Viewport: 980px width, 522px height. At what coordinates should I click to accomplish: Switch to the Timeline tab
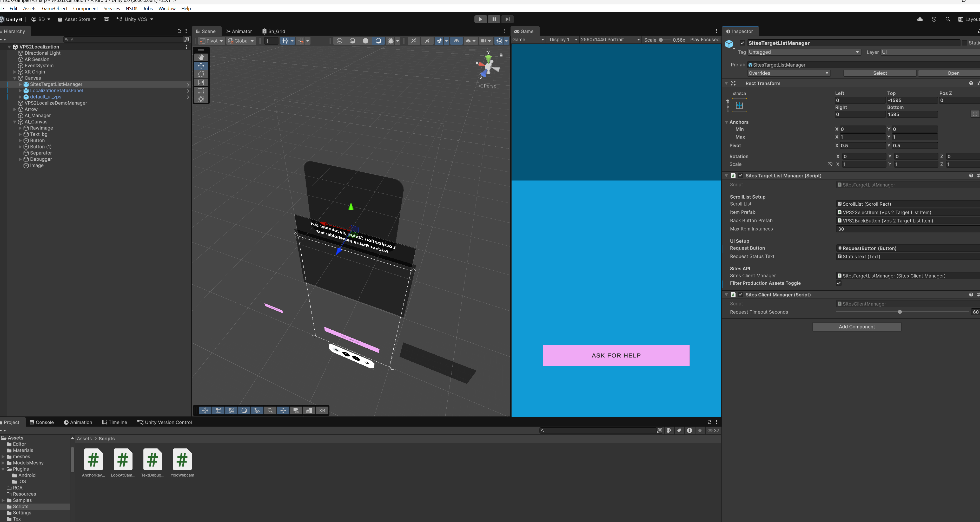tap(115, 422)
